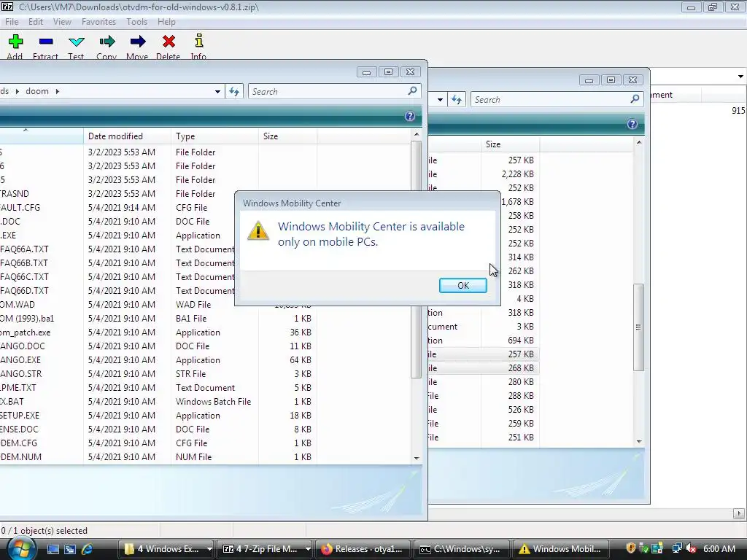Select the Windows Batch File row
Viewport: 747px width, 560px height.
158,402
